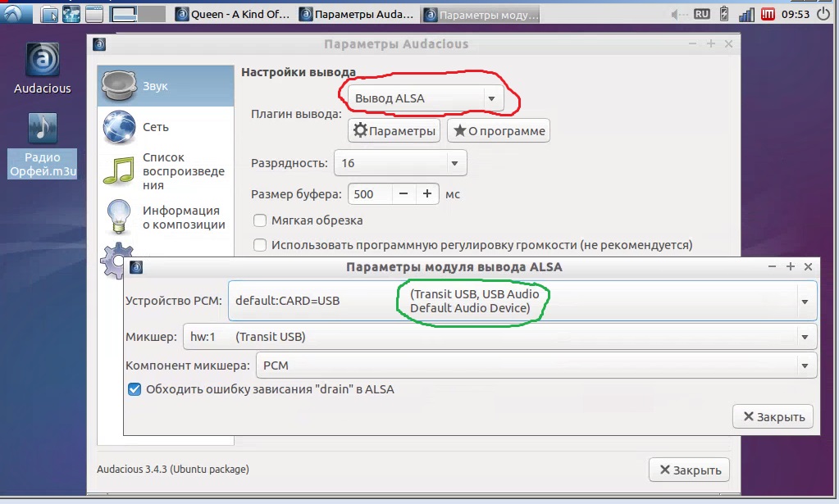Click the battery status tray icon

click(724, 14)
